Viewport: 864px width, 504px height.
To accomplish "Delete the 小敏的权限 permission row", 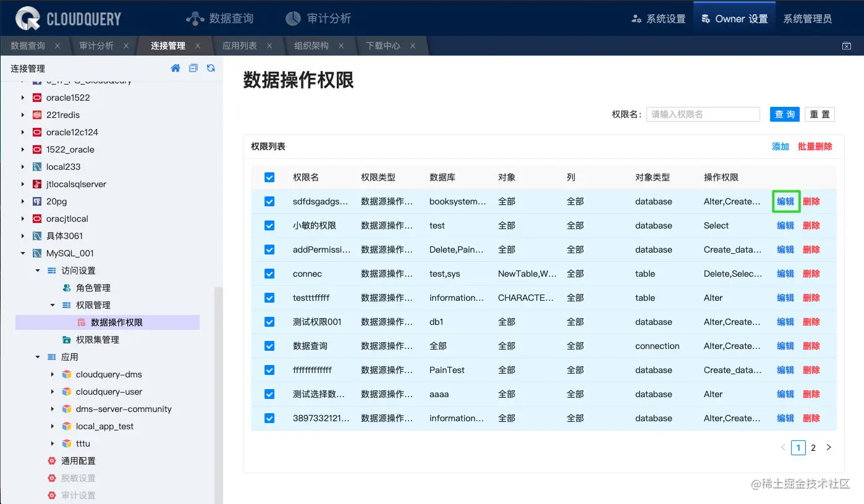I will click(811, 225).
